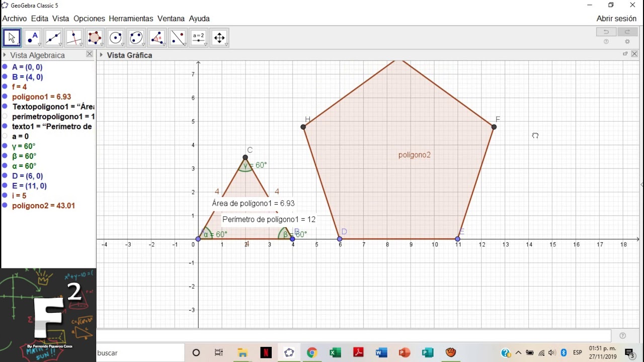Expand side panel arrow at right edge

point(642,185)
